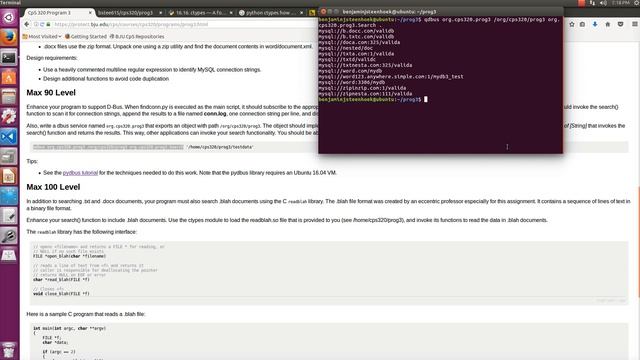Switch to the CpS 320 Program 3 tab

pyautogui.click(x=59, y=13)
